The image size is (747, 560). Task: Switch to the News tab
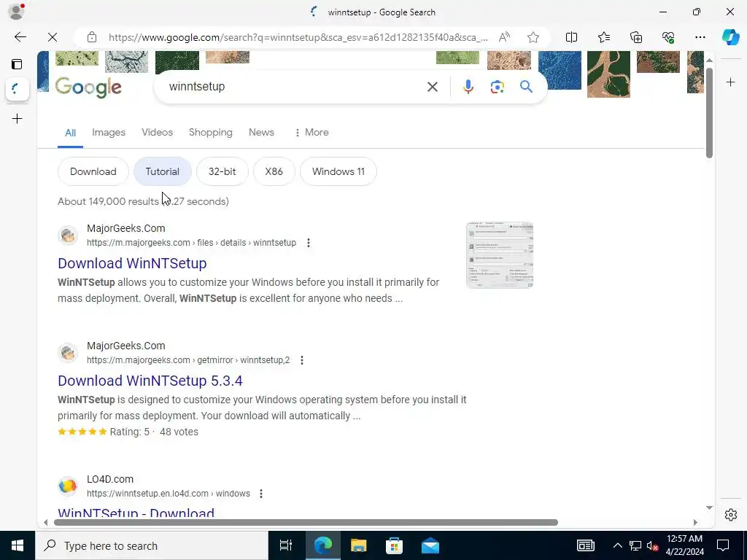pyautogui.click(x=261, y=133)
